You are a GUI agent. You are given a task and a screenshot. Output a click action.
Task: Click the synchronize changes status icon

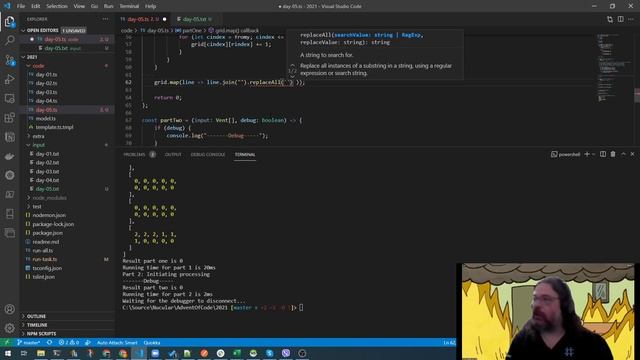coord(49,342)
